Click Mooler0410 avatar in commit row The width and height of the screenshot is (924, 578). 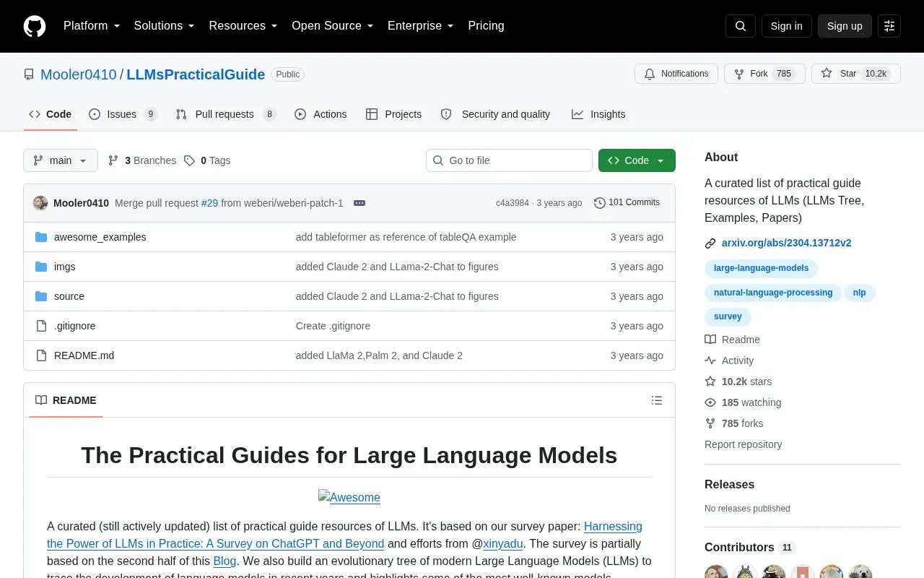coord(40,203)
